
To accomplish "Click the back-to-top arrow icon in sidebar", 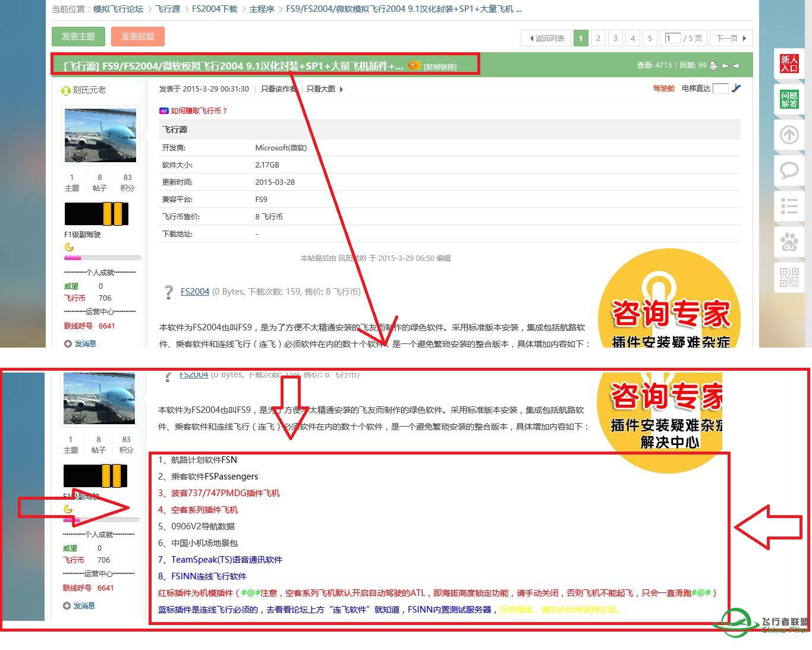I will click(x=789, y=135).
